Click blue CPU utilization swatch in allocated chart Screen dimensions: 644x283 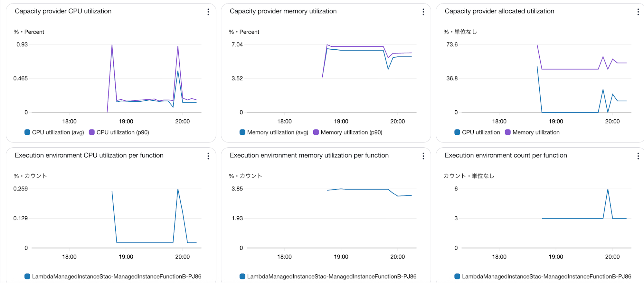[457, 132]
